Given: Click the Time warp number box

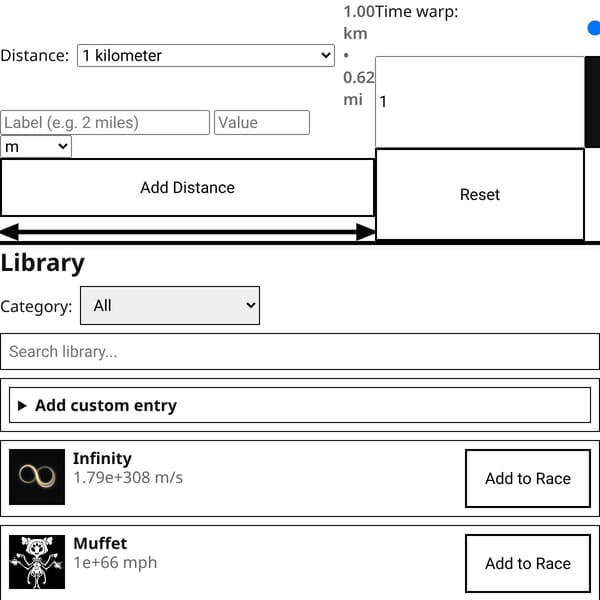Looking at the screenshot, I should tap(480, 102).
